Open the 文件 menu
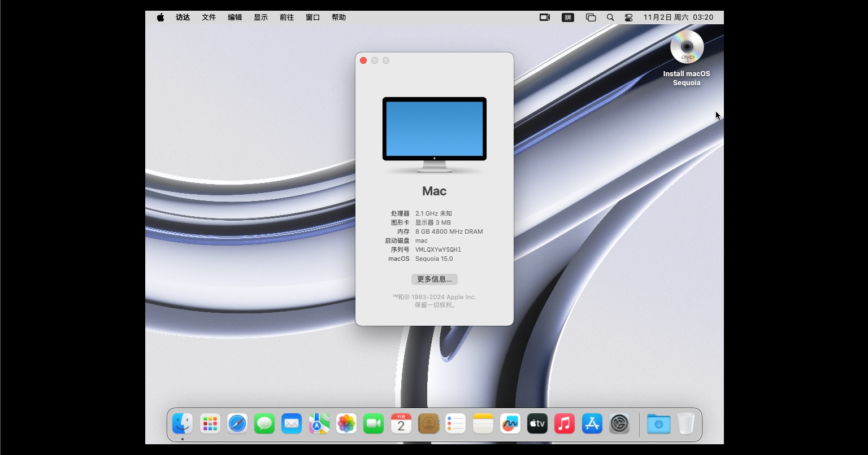The image size is (868, 455). coord(209,17)
